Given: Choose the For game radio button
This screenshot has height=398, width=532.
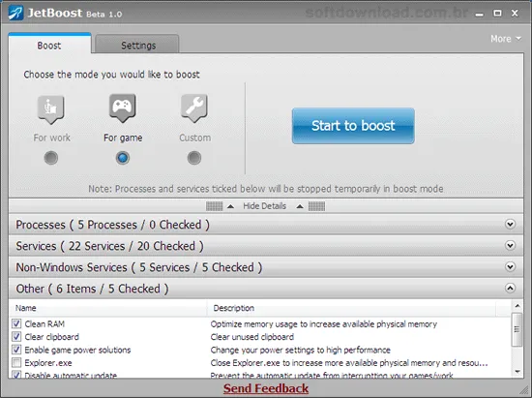Looking at the screenshot, I should point(123,158).
